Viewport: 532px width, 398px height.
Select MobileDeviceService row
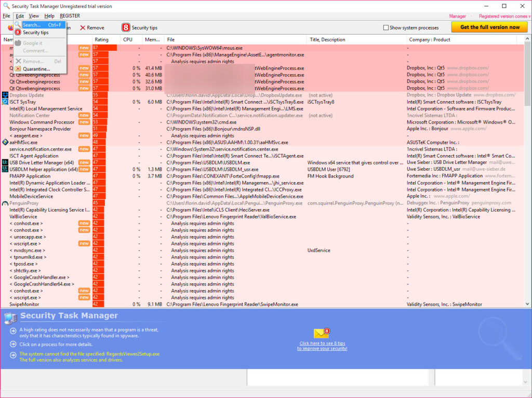[262, 196]
